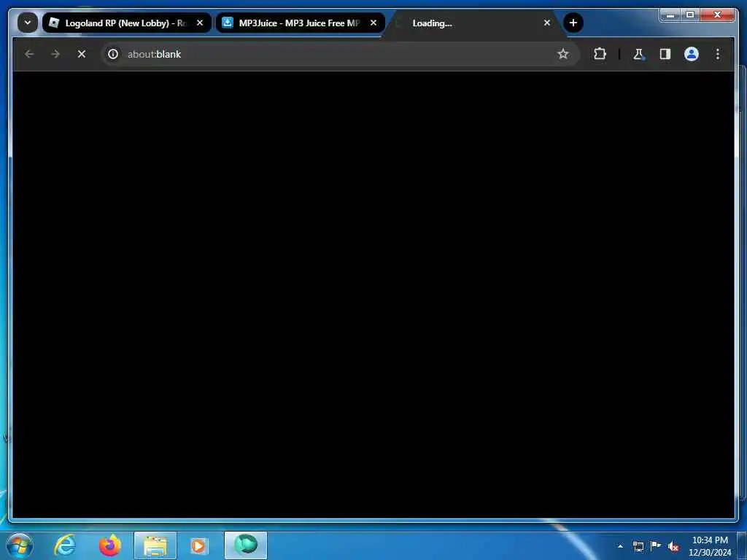Open Action Center flag icon
The image size is (747, 560).
[656, 546]
